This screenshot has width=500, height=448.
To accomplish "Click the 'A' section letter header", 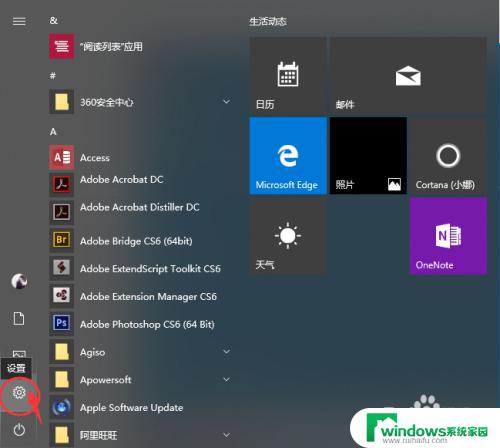I will click(x=53, y=132).
